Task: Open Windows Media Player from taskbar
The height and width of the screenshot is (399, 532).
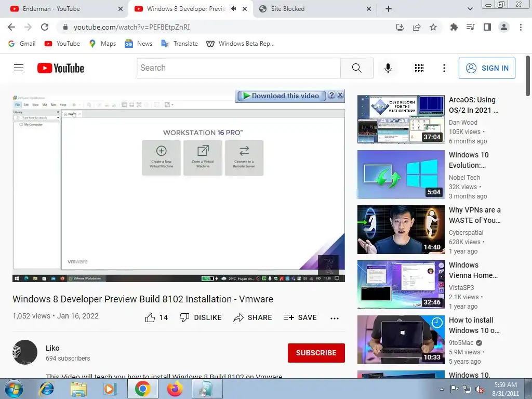Action: pos(109,389)
